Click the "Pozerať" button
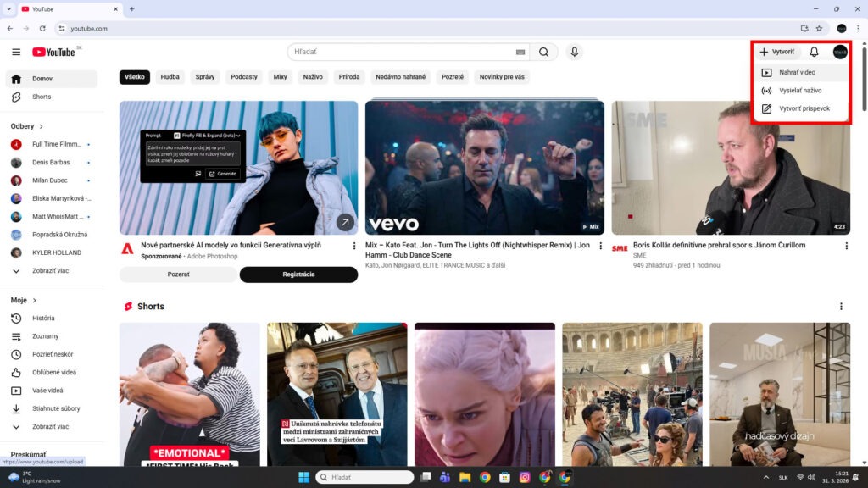Image resolution: width=868 pixels, height=488 pixels. coord(177,274)
